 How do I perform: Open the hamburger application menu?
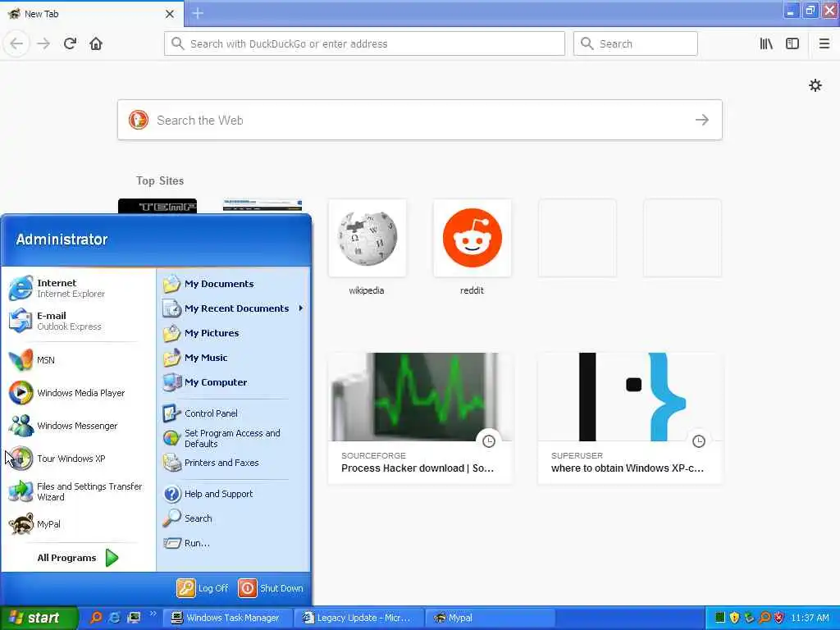(824, 43)
